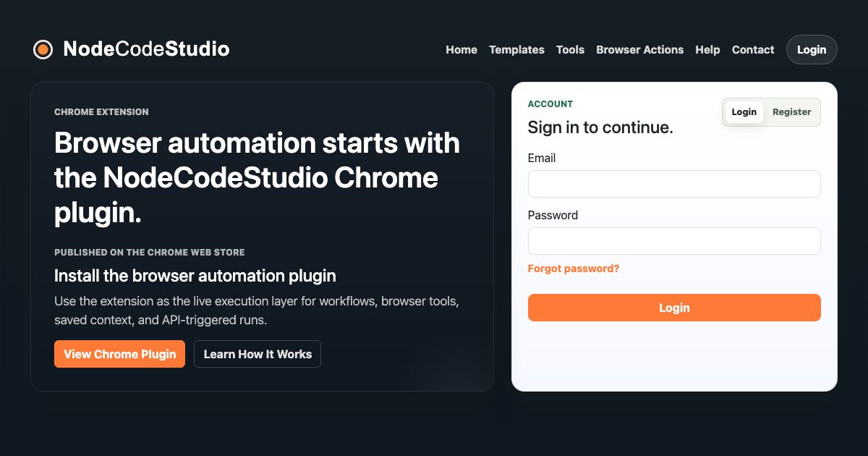The width and height of the screenshot is (868, 456).
Task: Click the 'CHROME EXTENSION' label text
Action: pos(101,112)
